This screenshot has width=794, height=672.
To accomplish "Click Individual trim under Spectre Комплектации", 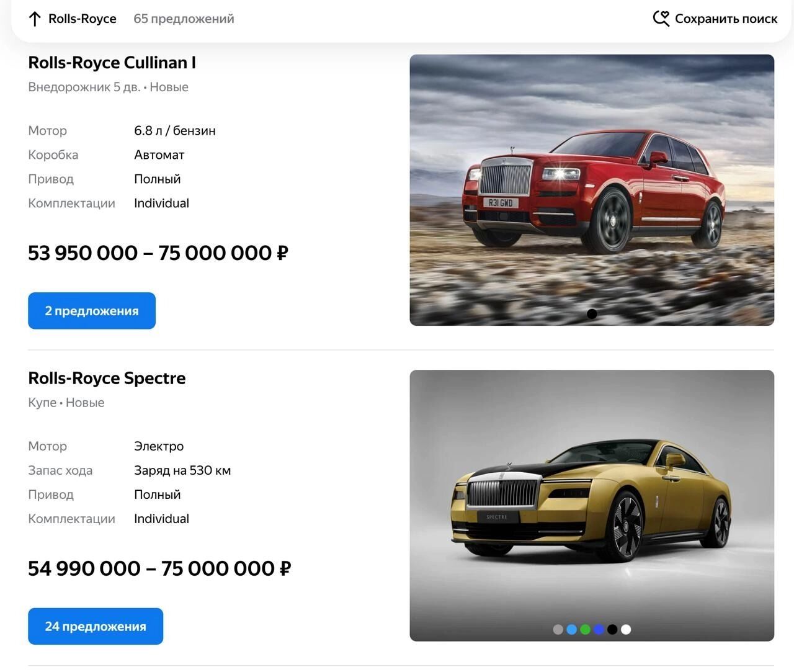I will click(161, 519).
